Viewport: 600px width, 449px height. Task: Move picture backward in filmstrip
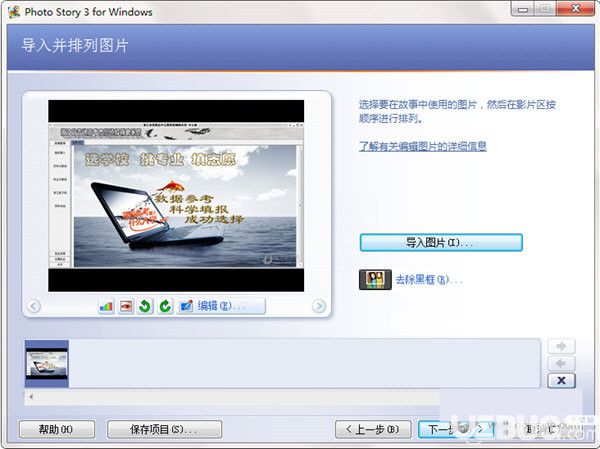(561, 363)
